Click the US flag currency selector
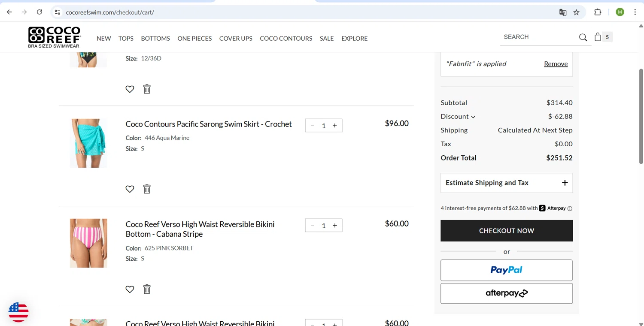The width and height of the screenshot is (644, 326). (18, 312)
